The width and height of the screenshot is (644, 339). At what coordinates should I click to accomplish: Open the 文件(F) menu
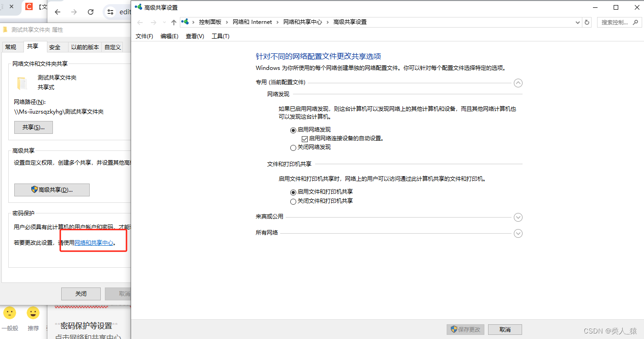(144, 36)
